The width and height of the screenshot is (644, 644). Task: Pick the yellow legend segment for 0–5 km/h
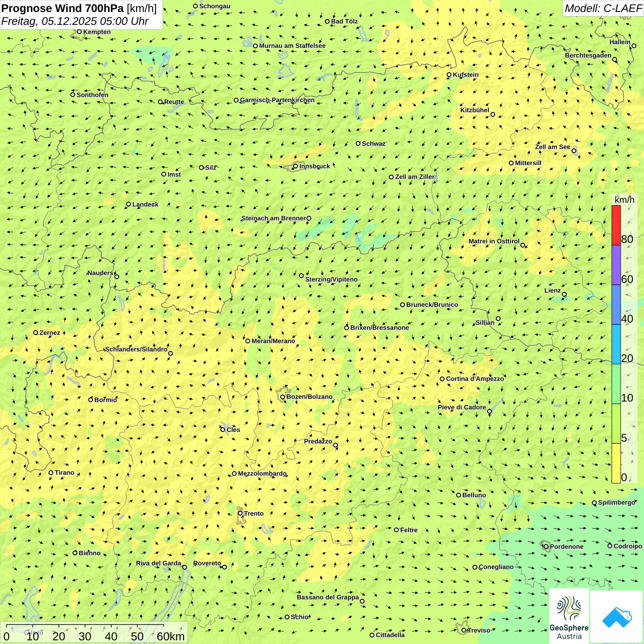(x=616, y=463)
